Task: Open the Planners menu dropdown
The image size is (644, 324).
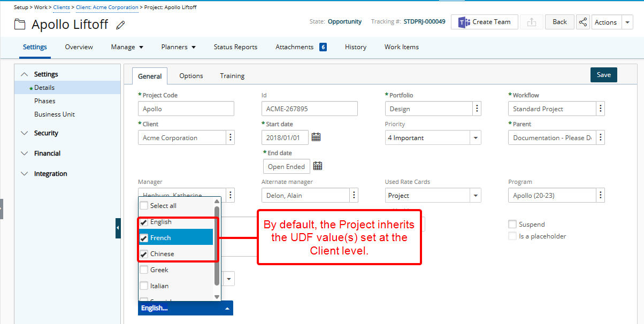Action: point(179,47)
